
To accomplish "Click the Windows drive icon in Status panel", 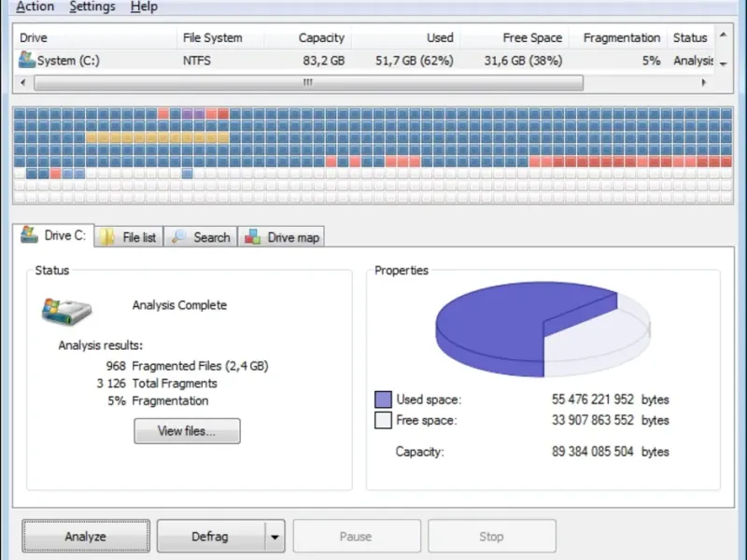I will 66,312.
